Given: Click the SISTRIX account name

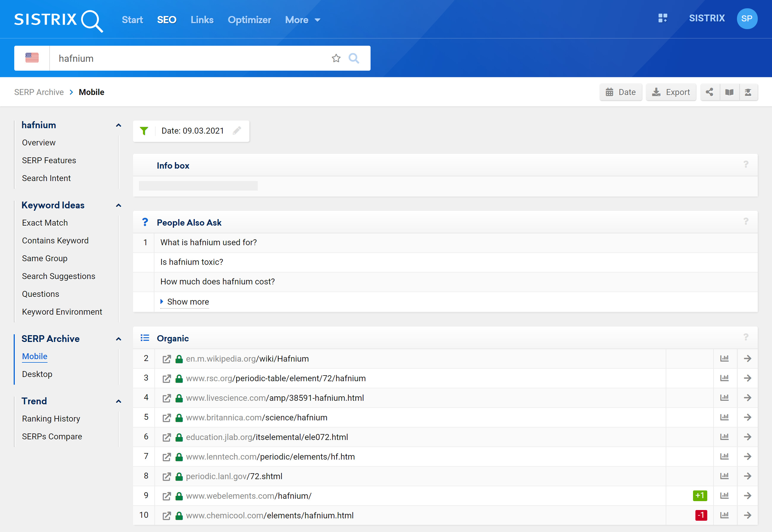Looking at the screenshot, I should [x=707, y=18].
